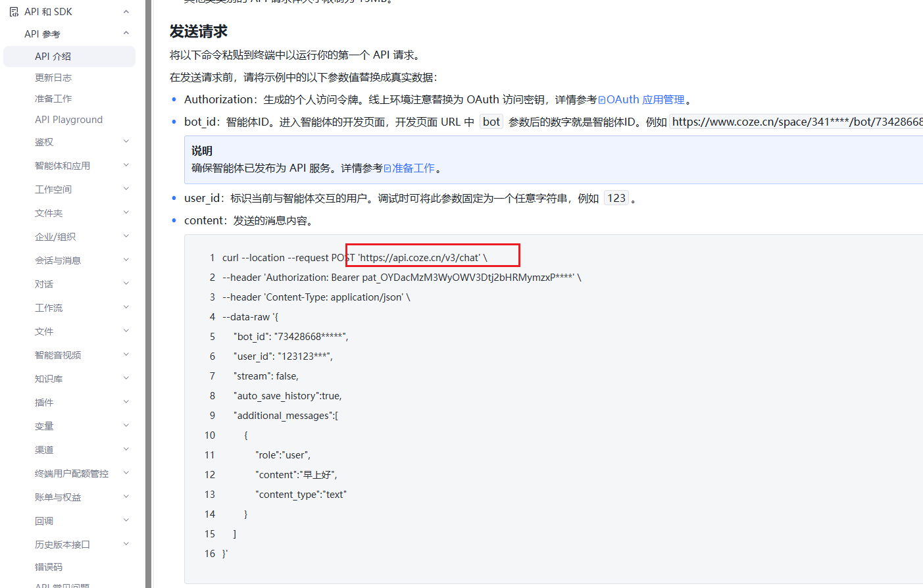Click the API 和 SDK document icon
Screen dimensions: 923x588
(14, 12)
